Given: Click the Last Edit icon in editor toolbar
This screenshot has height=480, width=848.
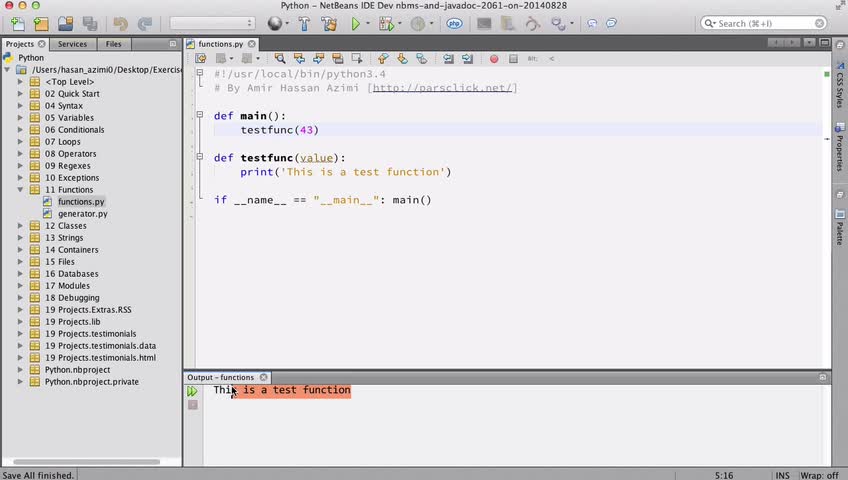Looking at the screenshot, I should coord(201,58).
